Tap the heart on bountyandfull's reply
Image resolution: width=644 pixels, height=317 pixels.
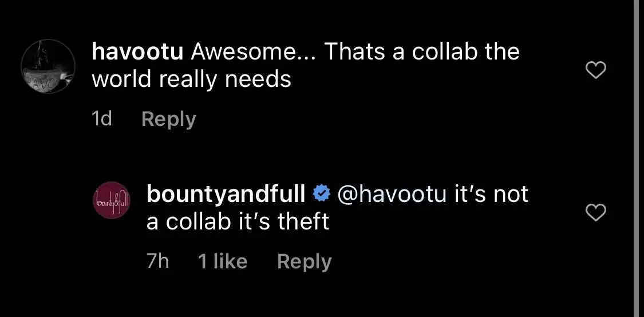pyautogui.click(x=597, y=213)
